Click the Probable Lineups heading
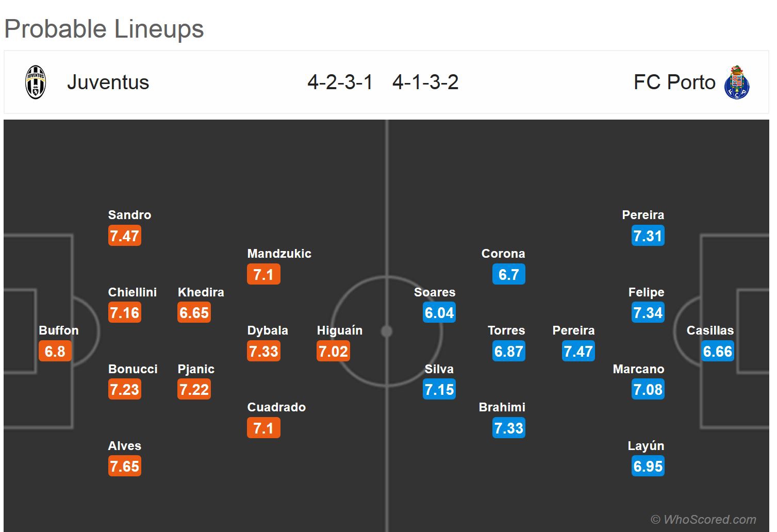This screenshot has width=777, height=532. (104, 29)
